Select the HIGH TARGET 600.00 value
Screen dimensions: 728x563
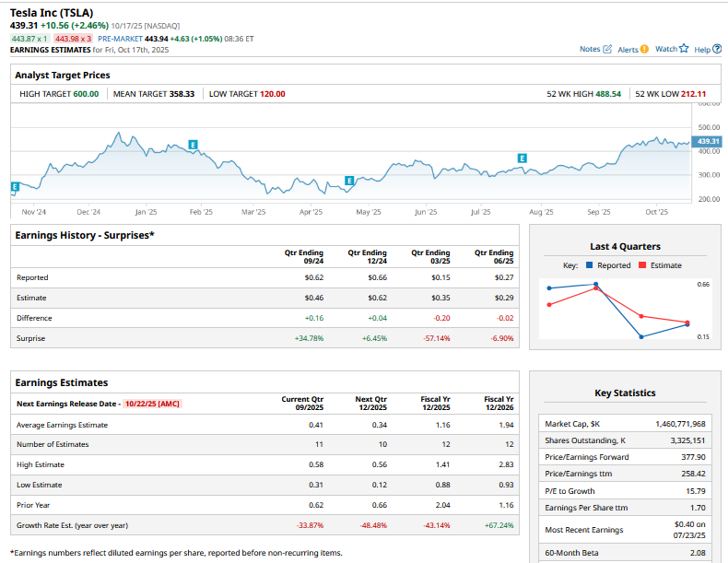coord(80,94)
